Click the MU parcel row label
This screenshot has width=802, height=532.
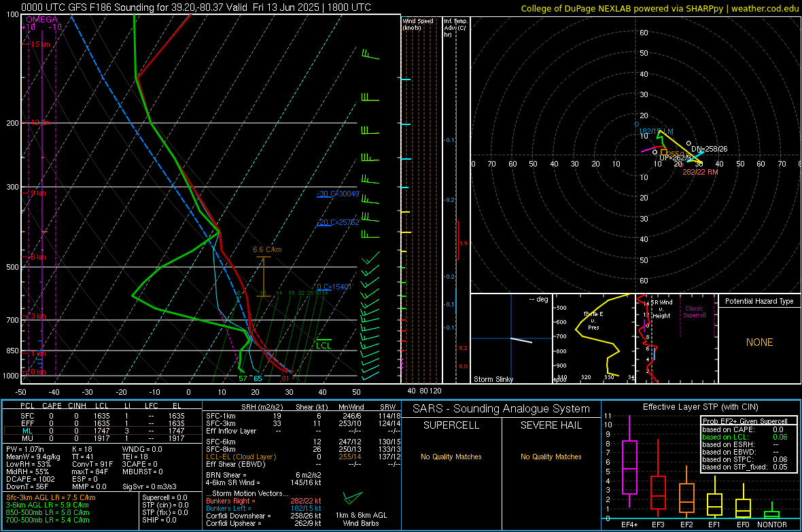click(x=27, y=438)
